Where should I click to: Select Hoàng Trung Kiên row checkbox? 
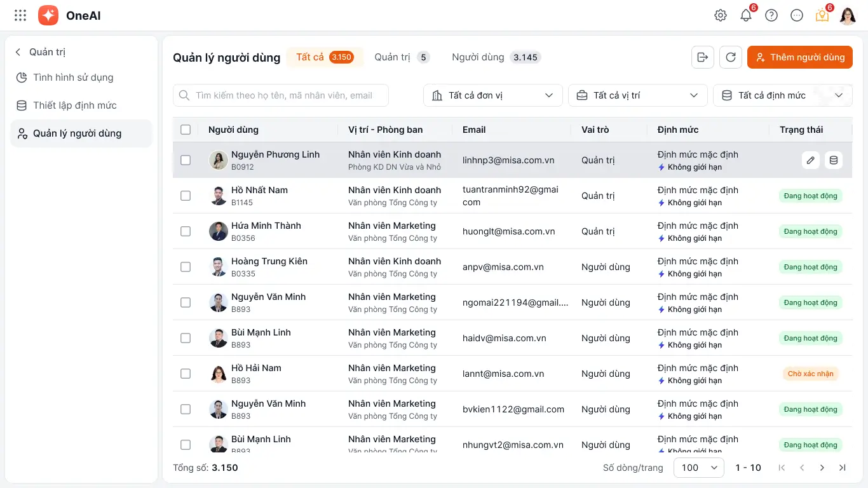coord(186,267)
